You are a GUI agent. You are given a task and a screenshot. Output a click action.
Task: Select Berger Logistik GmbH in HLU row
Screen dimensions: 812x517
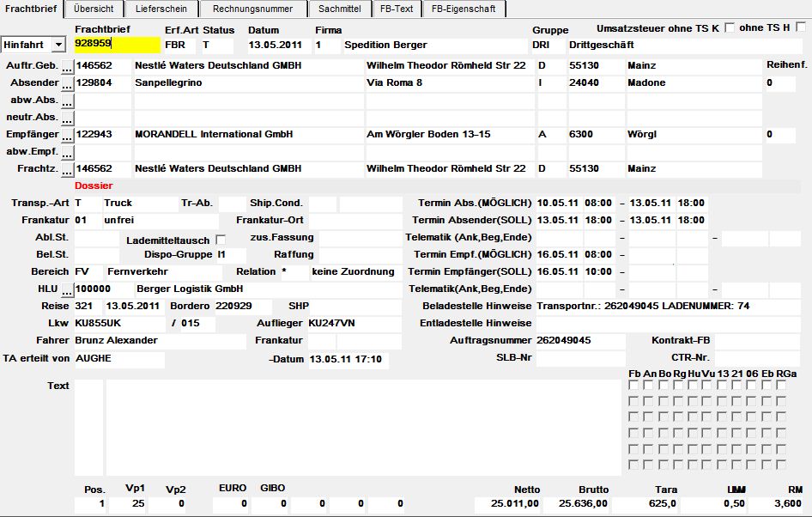pos(190,289)
